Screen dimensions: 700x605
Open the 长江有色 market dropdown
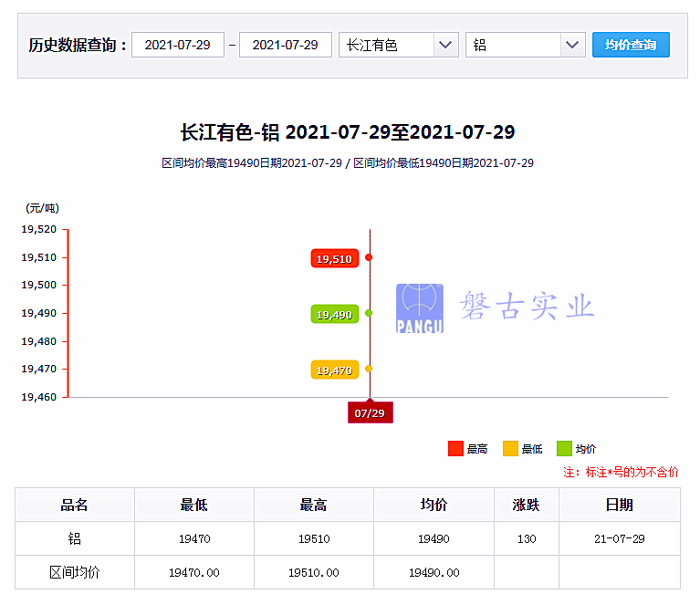coord(399,45)
